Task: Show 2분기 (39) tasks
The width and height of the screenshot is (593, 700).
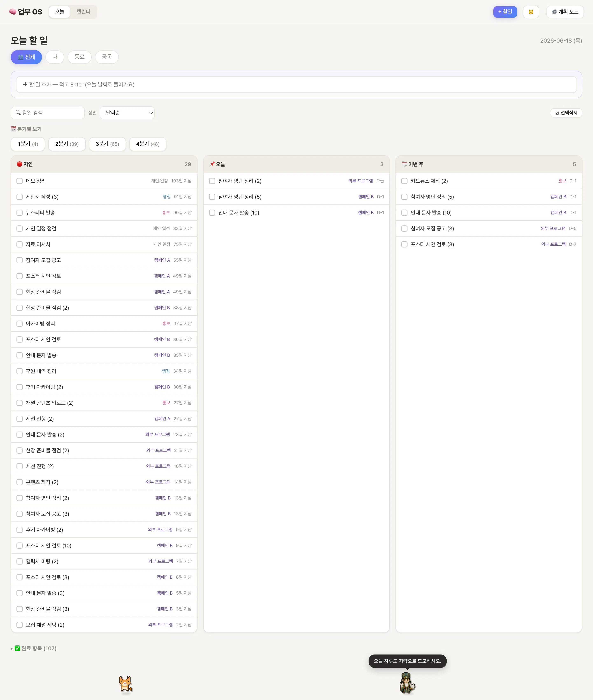Action: [67, 144]
